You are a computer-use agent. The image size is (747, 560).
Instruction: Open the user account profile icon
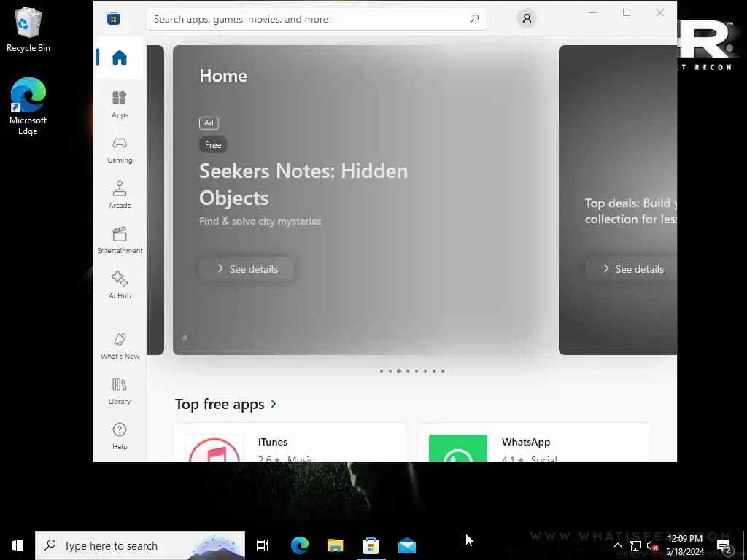click(x=527, y=18)
